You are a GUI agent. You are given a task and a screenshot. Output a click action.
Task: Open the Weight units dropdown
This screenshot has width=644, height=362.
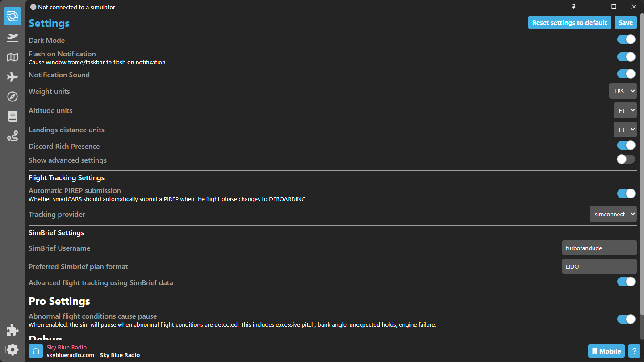click(623, 91)
